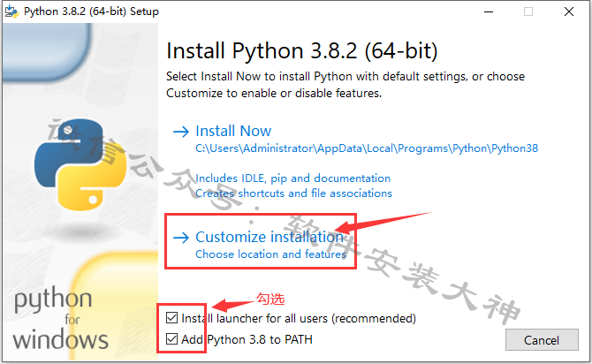592x364 pixels.
Task: Click the window title 'Python 3.8.2 (64-bit) Setup'
Action: 91,11
